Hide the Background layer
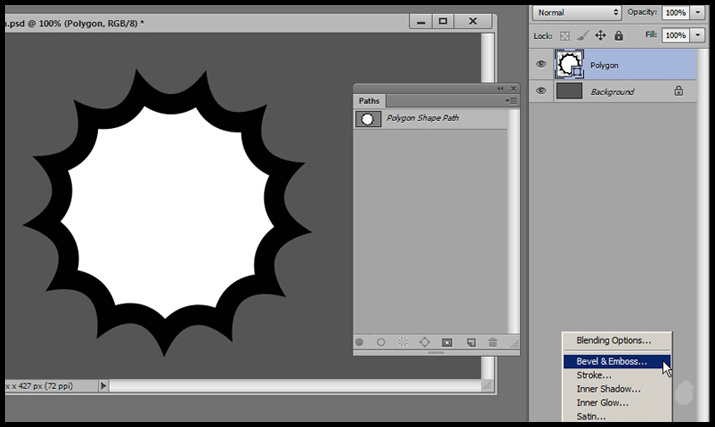 point(541,91)
